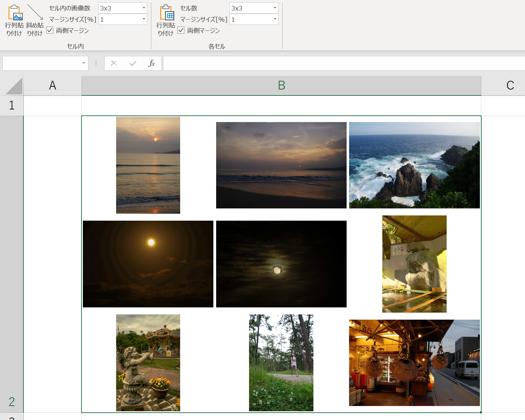Select the landscape dusk beach photo

click(281, 165)
